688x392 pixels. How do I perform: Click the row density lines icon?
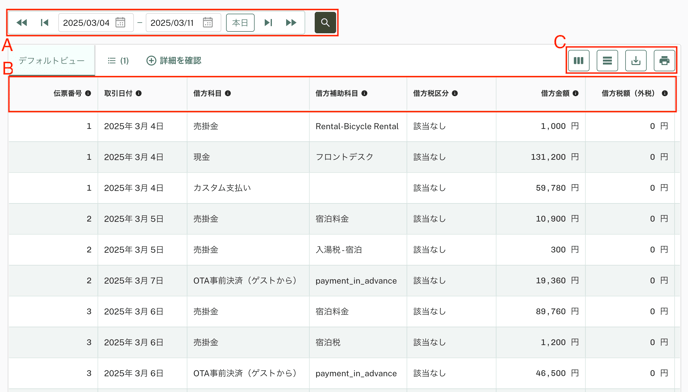607,61
